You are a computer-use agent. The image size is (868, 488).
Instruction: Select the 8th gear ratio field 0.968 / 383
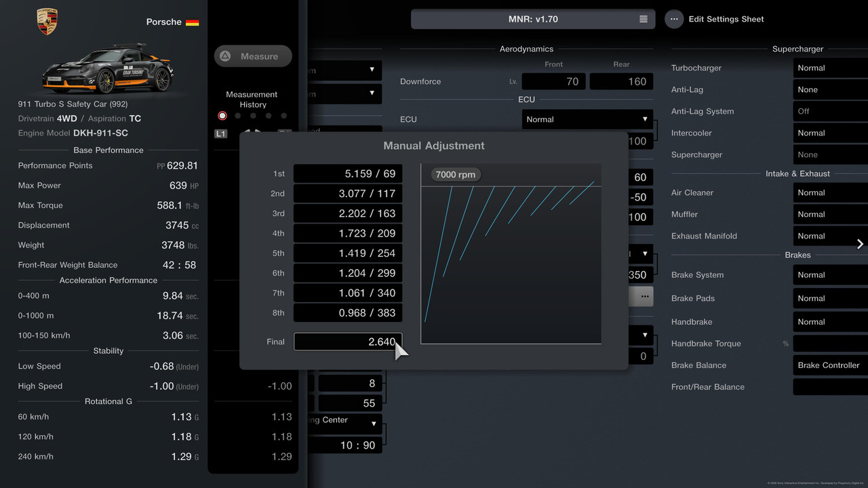348,312
